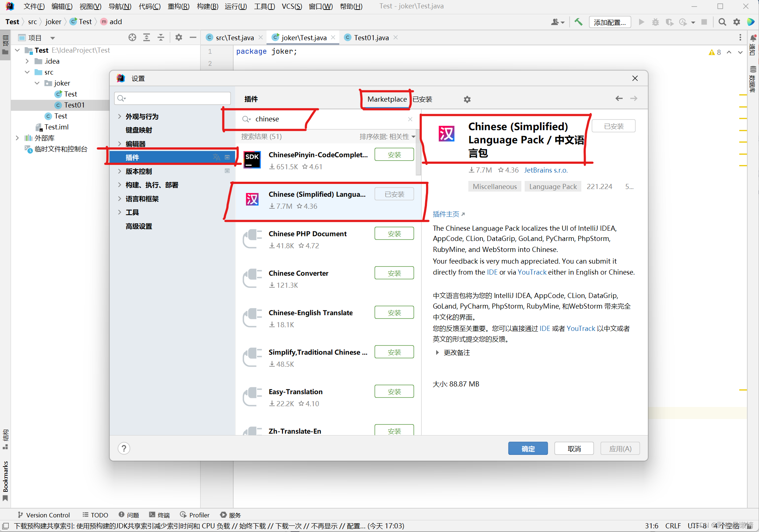Image resolution: width=759 pixels, height=532 pixels.
Task: Click the Build project hammer icon
Action: click(x=578, y=22)
